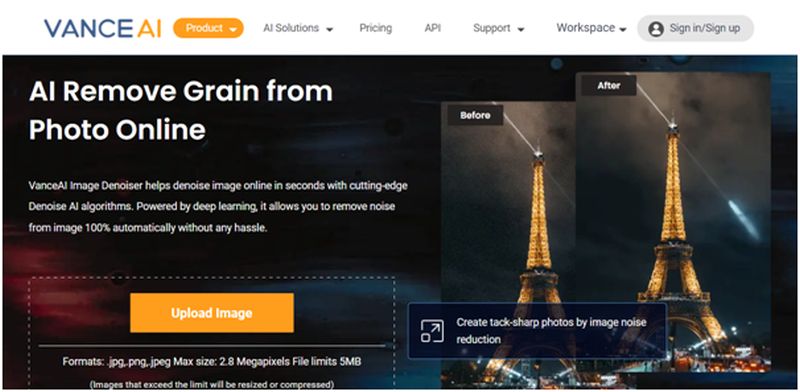Expand the AI Solutions dropdown arrow
This screenshot has width=800, height=392.
(x=330, y=30)
